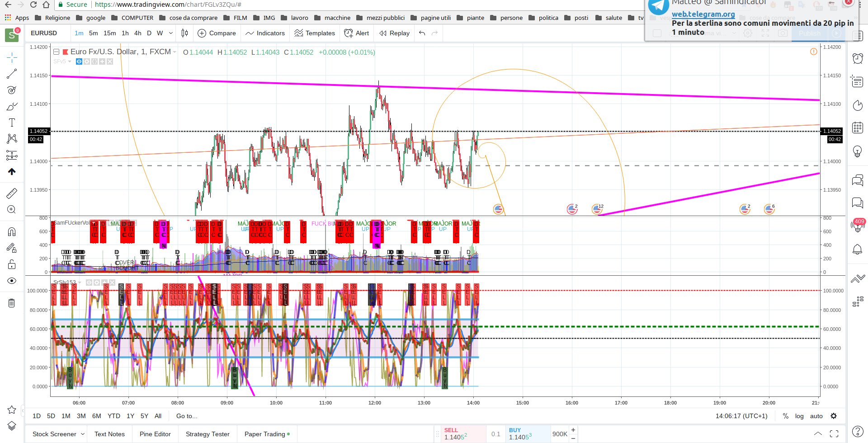Expand the timeframe interval dropdown arrow

coord(171,33)
